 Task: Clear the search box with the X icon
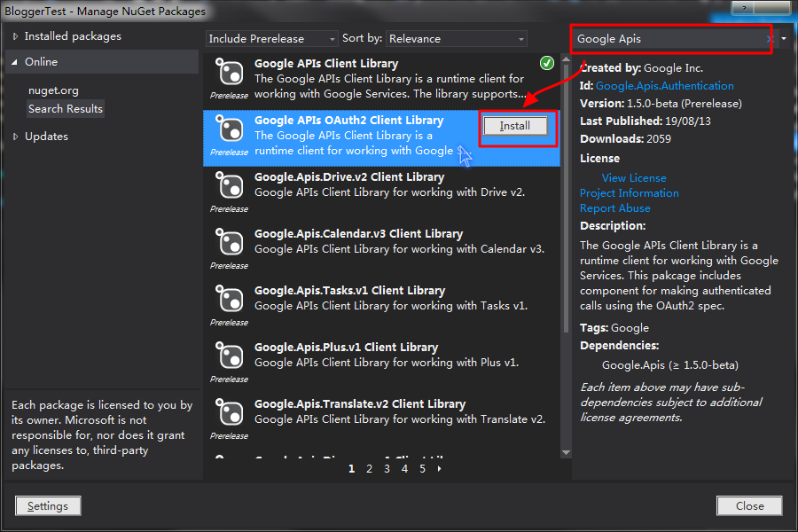click(769, 39)
